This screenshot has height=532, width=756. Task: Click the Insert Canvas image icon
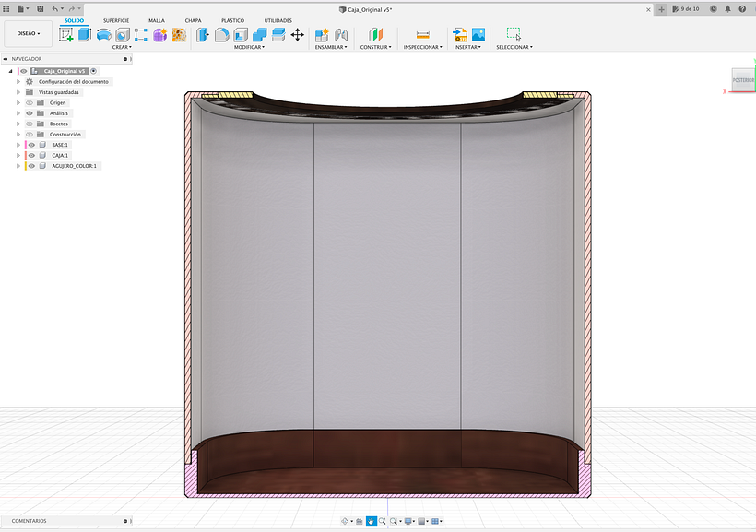coord(478,34)
